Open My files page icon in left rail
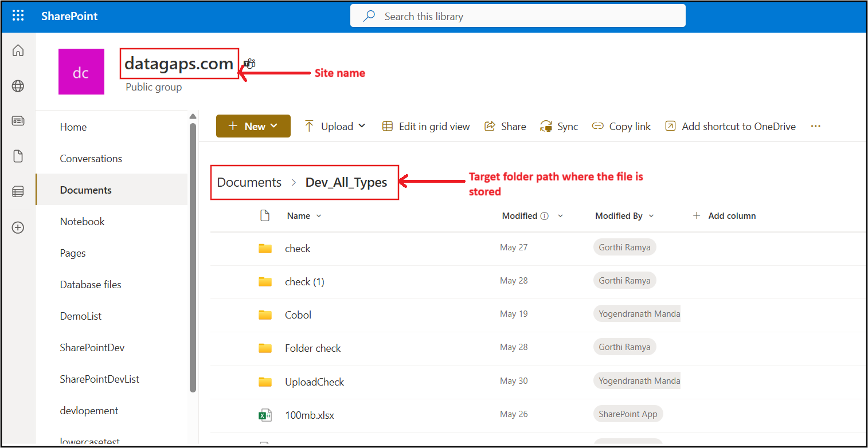This screenshot has width=868, height=448. 18,156
